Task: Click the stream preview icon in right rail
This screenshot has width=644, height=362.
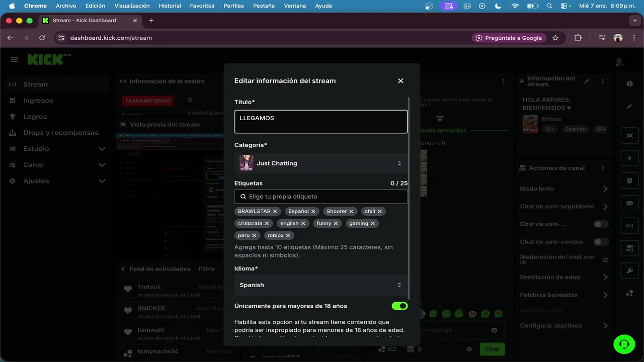Action: click(x=629, y=136)
